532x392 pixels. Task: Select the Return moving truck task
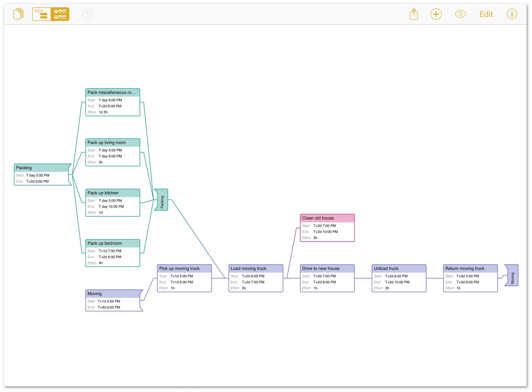[470, 278]
